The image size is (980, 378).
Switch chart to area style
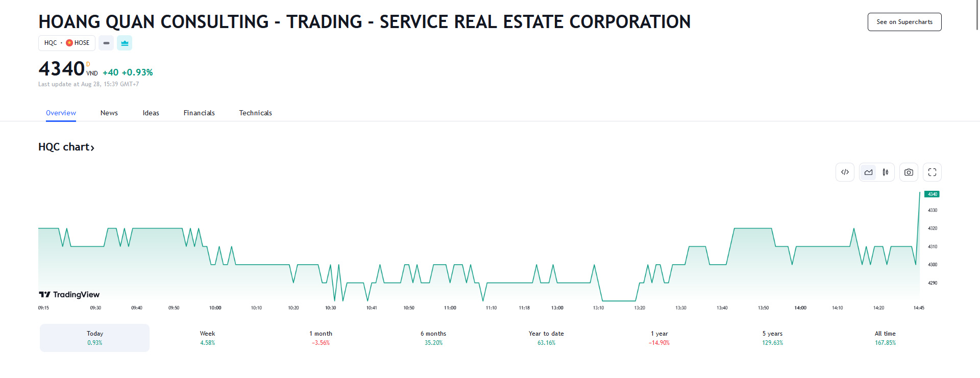click(x=868, y=172)
